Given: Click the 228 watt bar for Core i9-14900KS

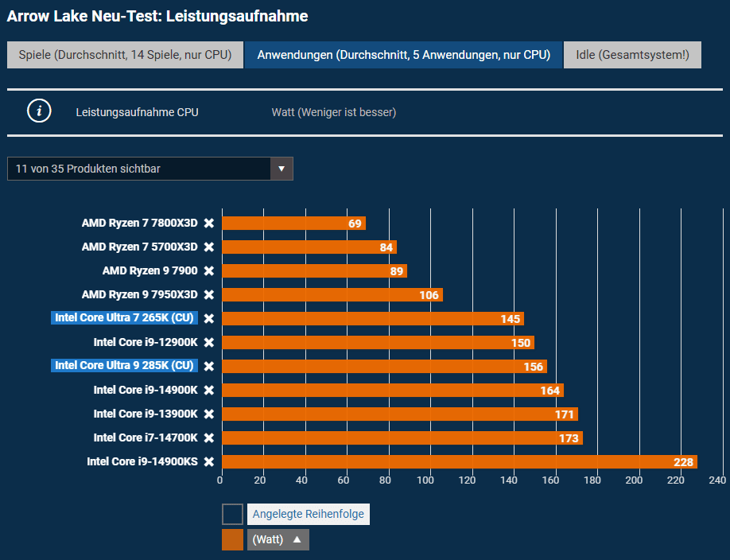Looking at the screenshot, I should click(460, 461).
